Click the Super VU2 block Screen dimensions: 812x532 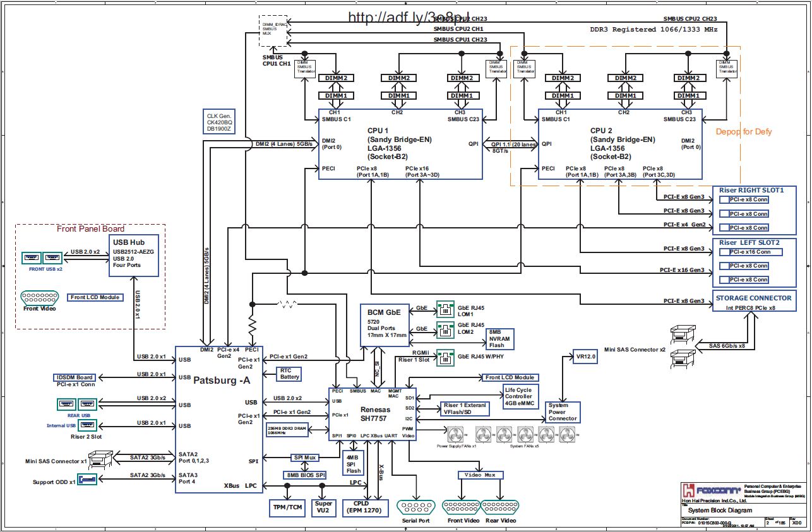pos(324,507)
